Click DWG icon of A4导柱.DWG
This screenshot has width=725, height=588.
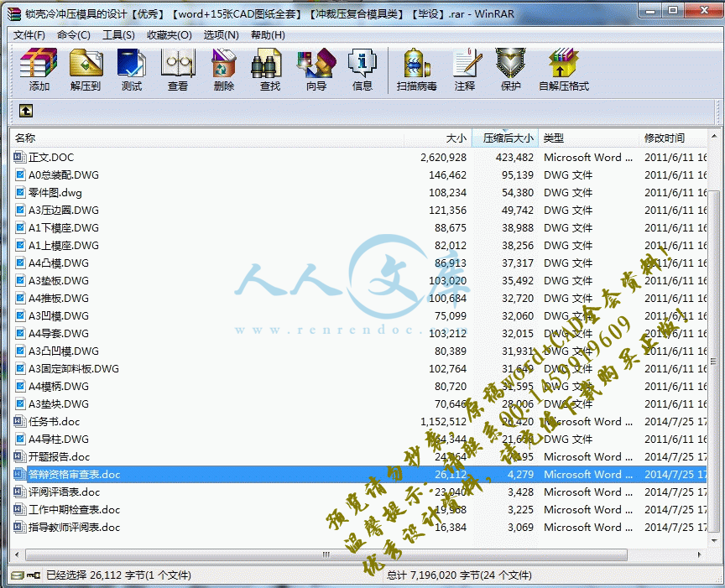tap(20, 440)
